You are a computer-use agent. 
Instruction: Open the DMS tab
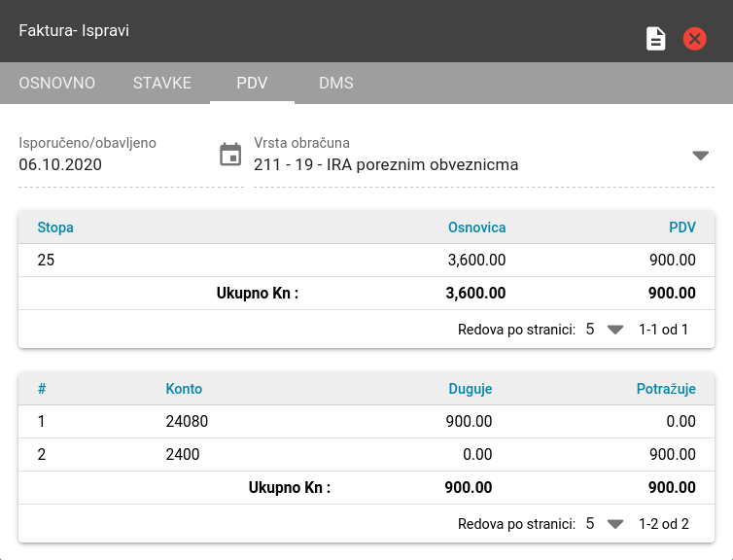tap(336, 83)
